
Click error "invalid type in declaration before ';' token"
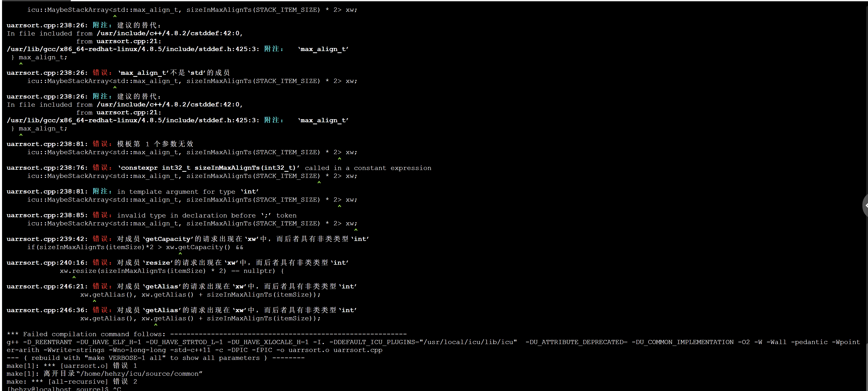pyautogui.click(x=151, y=215)
